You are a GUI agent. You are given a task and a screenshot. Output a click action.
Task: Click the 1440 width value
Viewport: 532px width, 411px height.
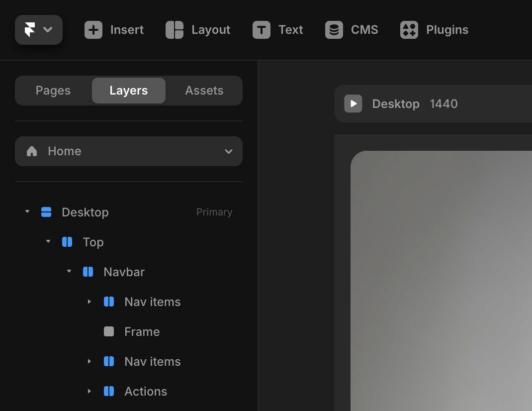[x=444, y=103]
